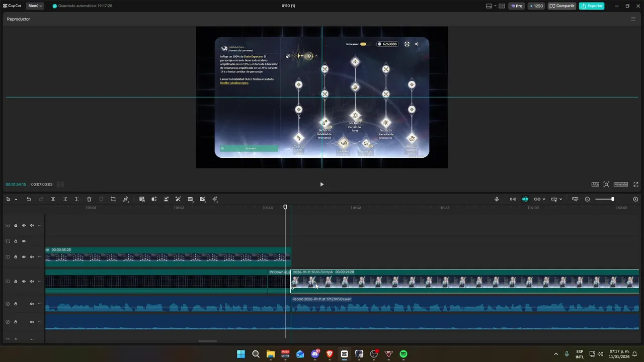This screenshot has height=362, width=644.
Task: Click the video generation sparkle icon
Action: (x=202, y=200)
